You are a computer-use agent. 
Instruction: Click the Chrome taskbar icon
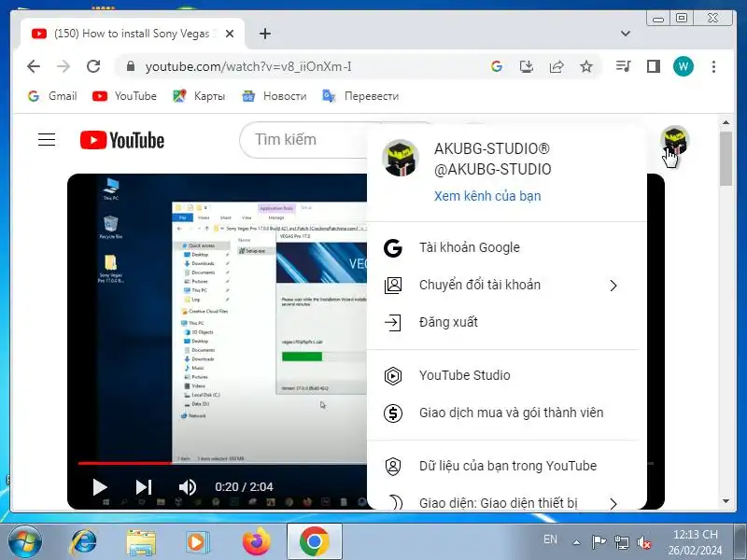tap(314, 541)
